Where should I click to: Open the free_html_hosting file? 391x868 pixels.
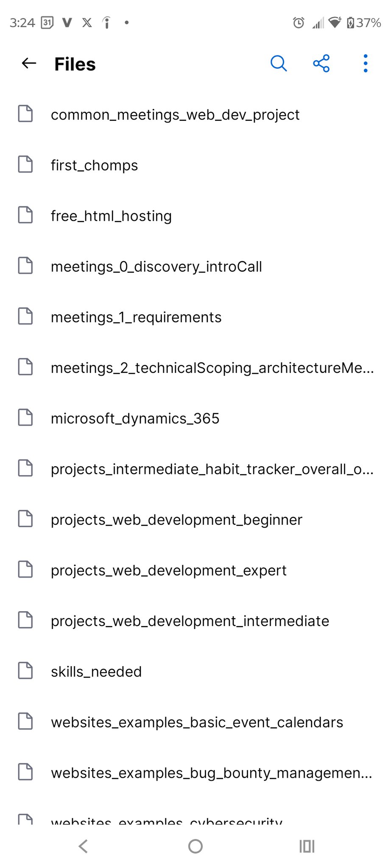click(111, 216)
